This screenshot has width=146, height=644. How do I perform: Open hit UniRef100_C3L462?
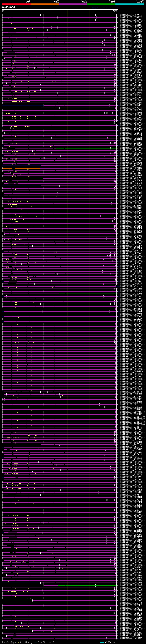(131, 281)
